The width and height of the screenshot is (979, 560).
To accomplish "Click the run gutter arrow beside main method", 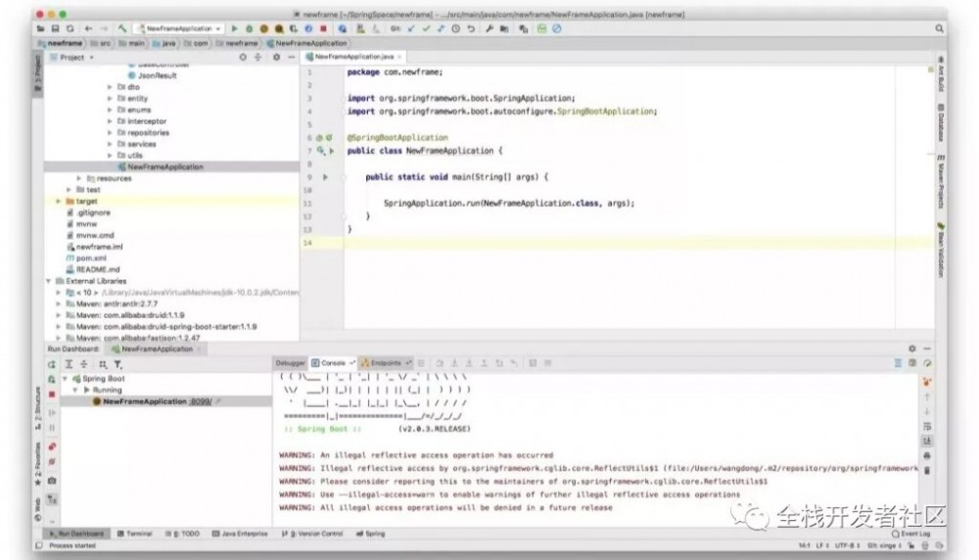I will (325, 177).
